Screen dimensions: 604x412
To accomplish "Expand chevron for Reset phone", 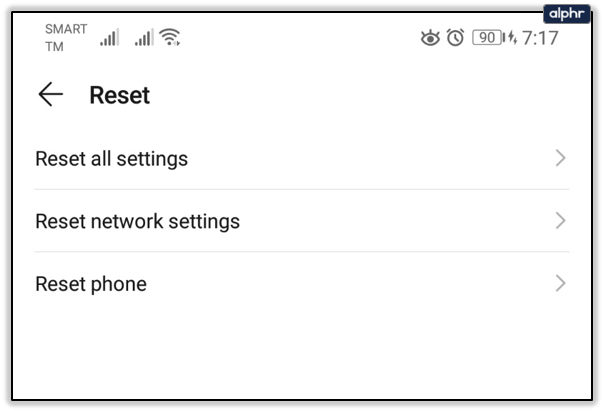I will [x=561, y=283].
